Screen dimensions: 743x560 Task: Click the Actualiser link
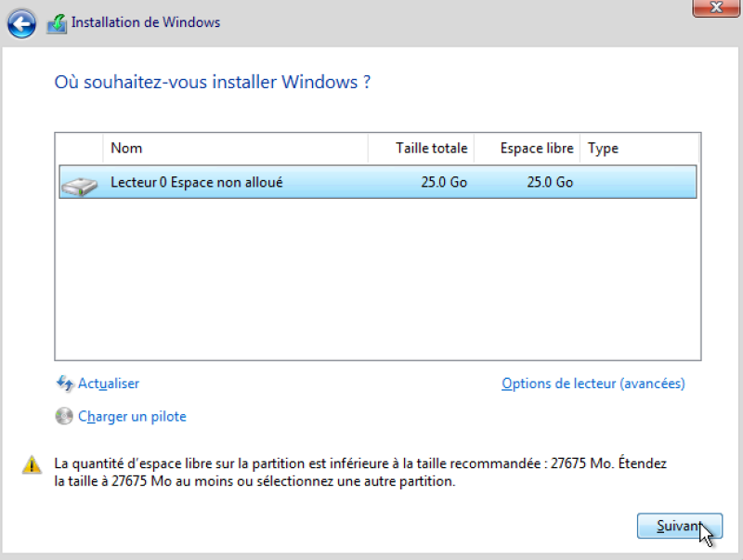coord(109,384)
